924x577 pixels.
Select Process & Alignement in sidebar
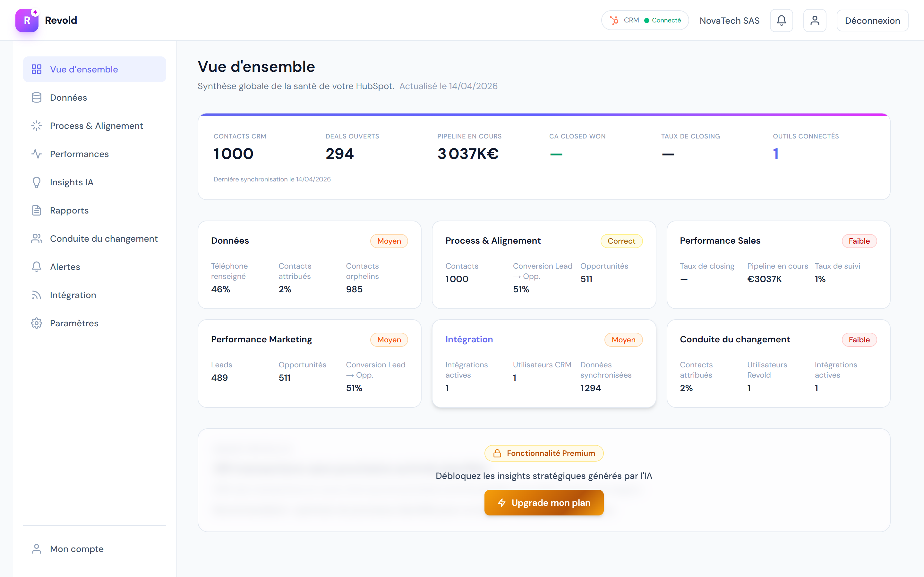pyautogui.click(x=96, y=126)
